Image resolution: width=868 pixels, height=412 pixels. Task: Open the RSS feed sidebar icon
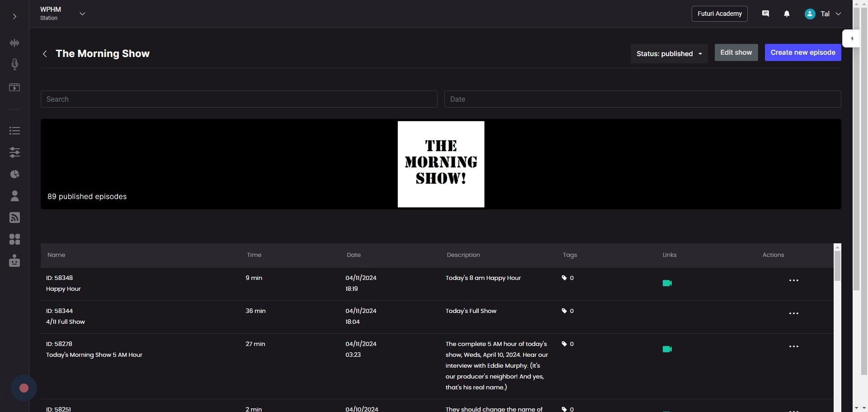(x=14, y=218)
